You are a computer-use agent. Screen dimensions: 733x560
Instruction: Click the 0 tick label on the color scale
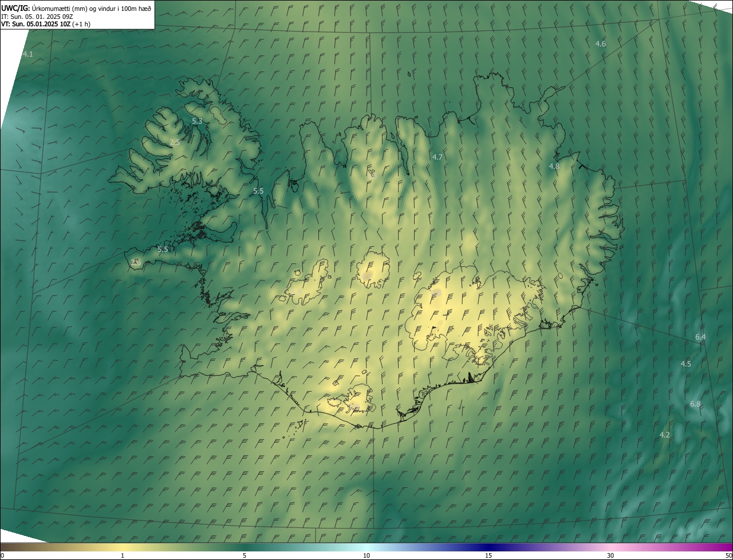coord(2,555)
